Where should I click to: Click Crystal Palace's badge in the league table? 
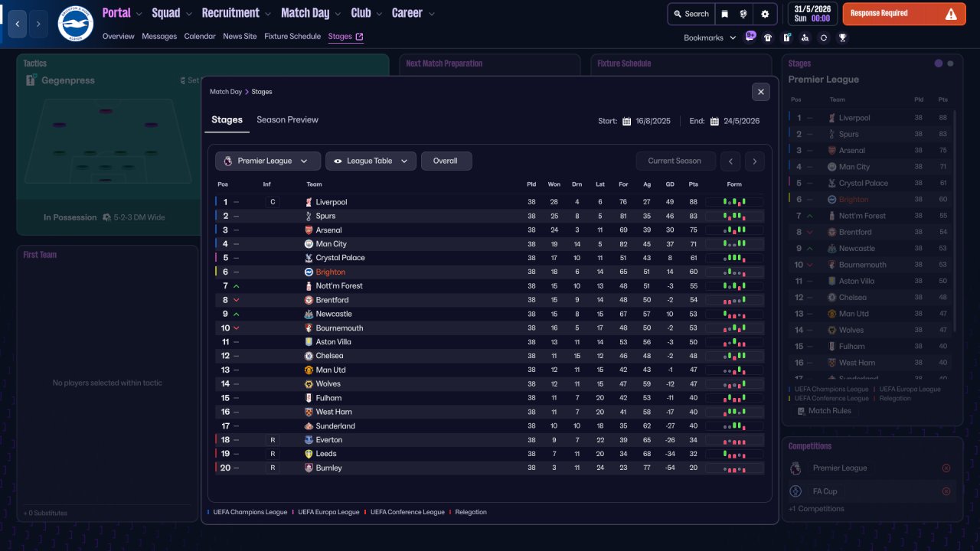pos(309,258)
